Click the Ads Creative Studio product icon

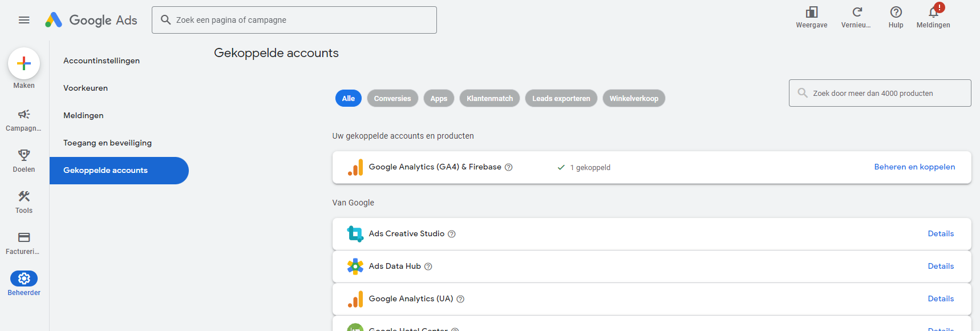pos(355,234)
